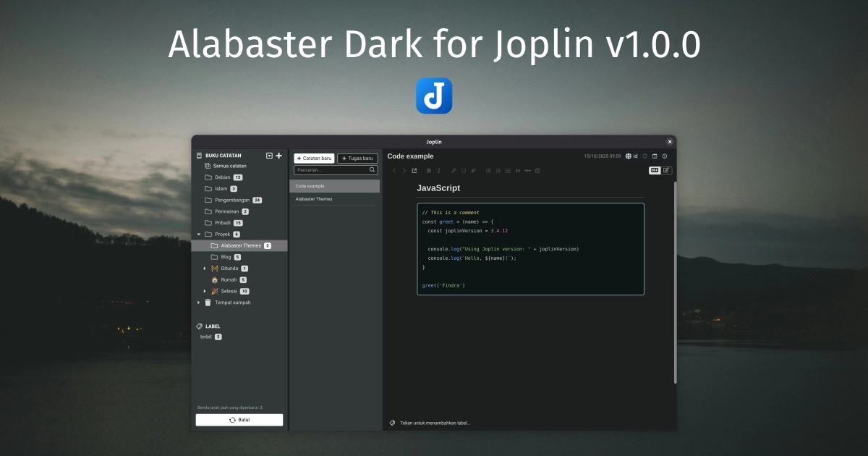Insert a numbered list

498,170
